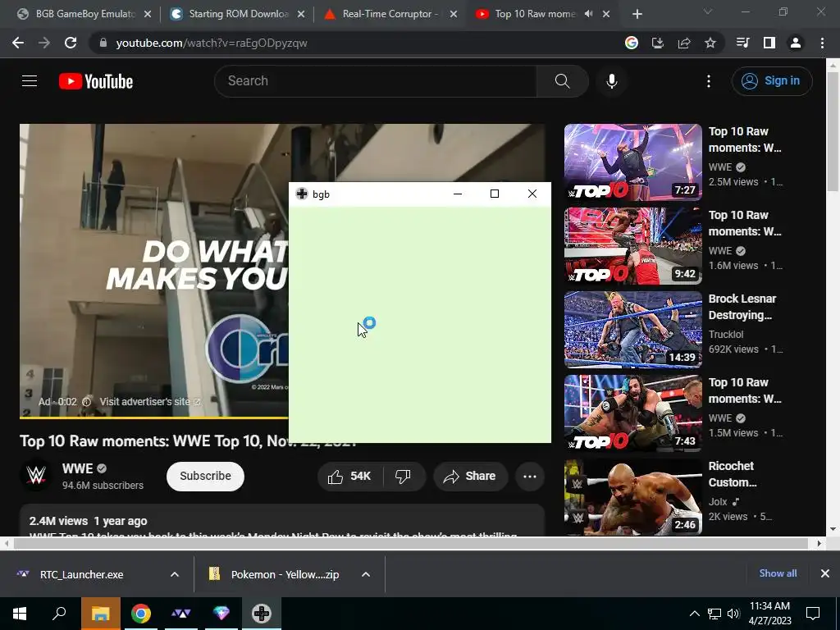Open media control icon in Chrome toolbar
Viewport: 840px width, 630px height.
743,43
